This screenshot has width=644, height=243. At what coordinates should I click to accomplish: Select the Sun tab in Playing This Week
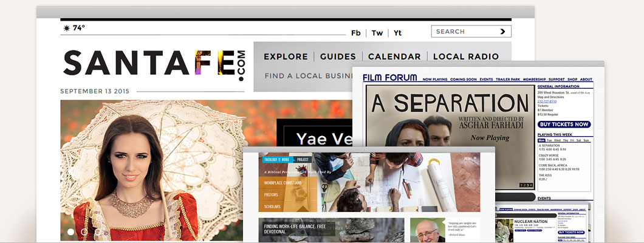click(x=586, y=140)
